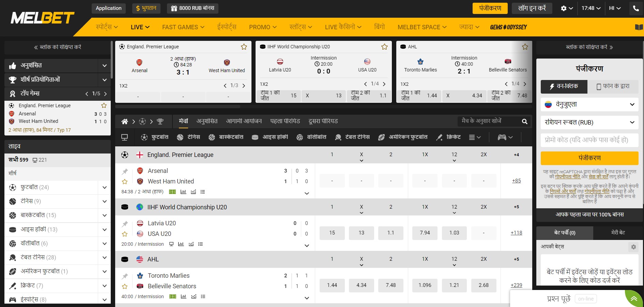
Task: Click the open book icon in nav bar
Action: click(x=639, y=27)
